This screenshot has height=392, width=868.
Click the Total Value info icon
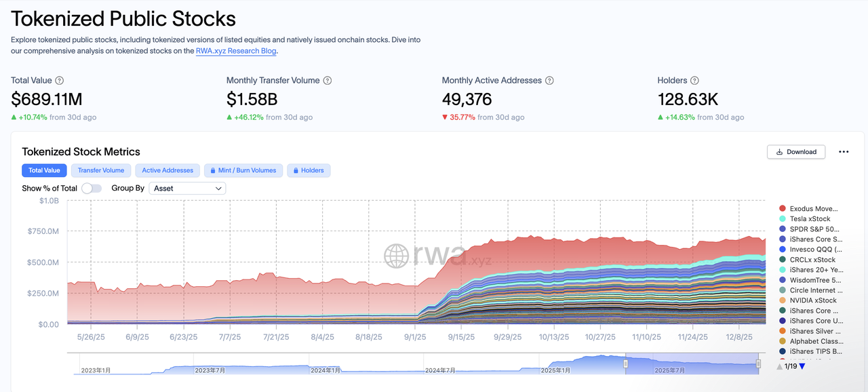pos(60,81)
